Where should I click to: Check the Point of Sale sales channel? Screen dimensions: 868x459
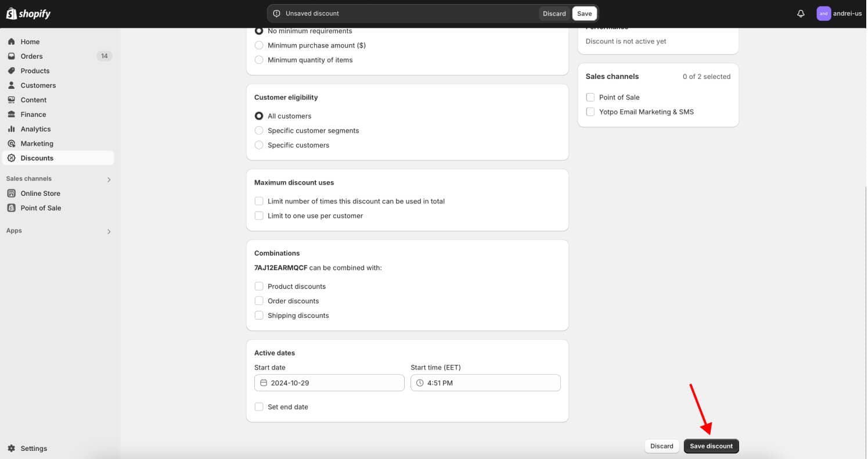tap(590, 97)
